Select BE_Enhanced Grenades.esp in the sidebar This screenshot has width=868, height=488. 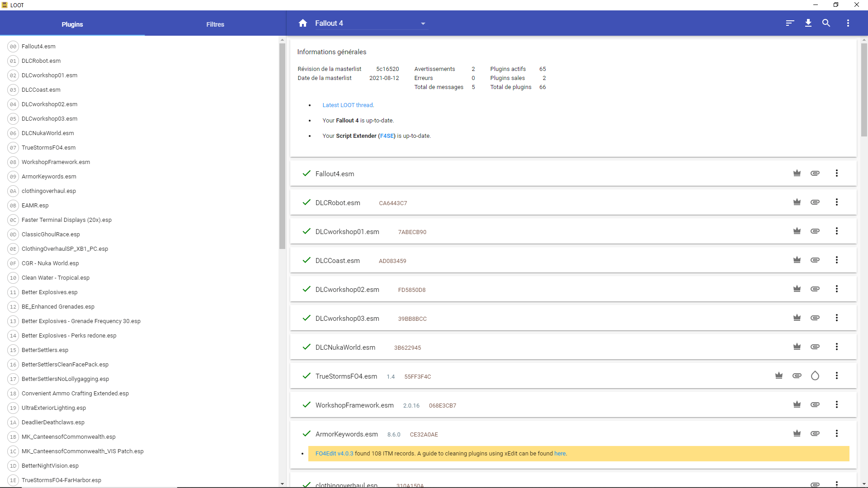click(140, 307)
